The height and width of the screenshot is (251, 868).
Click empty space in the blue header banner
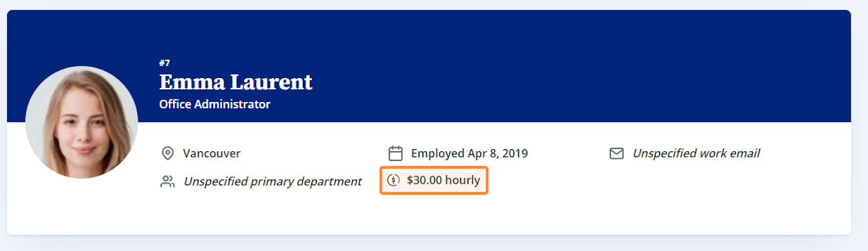[542, 65]
